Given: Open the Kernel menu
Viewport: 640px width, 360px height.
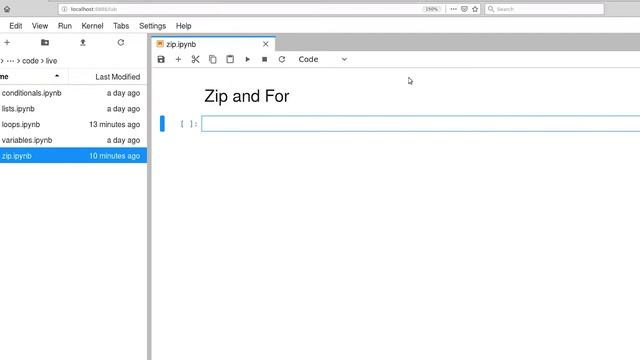Looking at the screenshot, I should (92, 26).
